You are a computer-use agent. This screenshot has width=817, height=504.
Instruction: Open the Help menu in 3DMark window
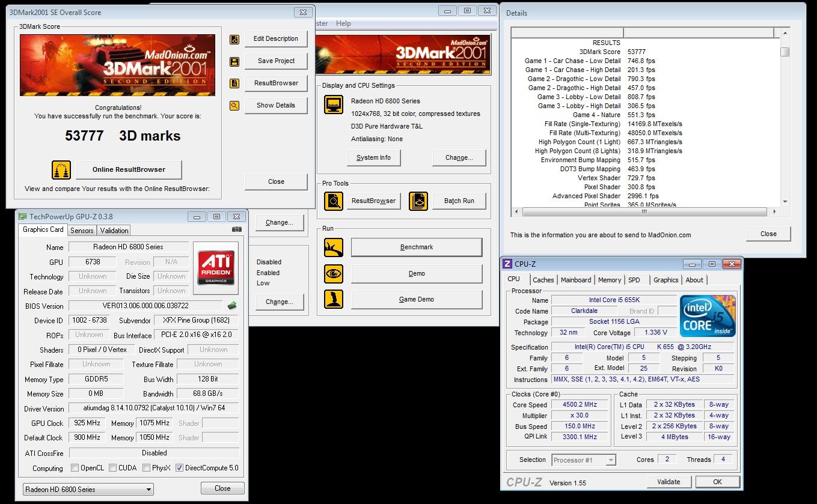(x=343, y=23)
